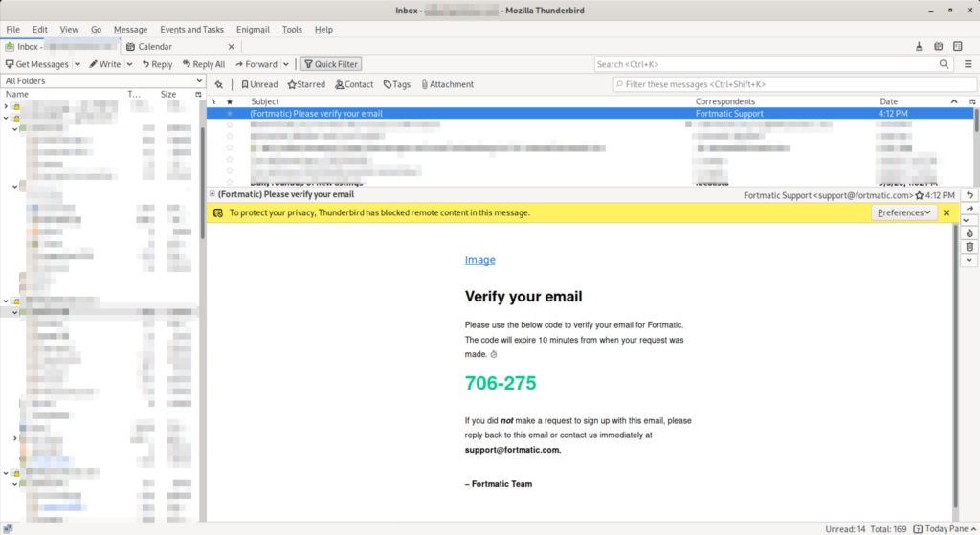Image resolution: width=980 pixels, height=535 pixels.
Task: Open message list column picker icon
Action: (x=972, y=101)
